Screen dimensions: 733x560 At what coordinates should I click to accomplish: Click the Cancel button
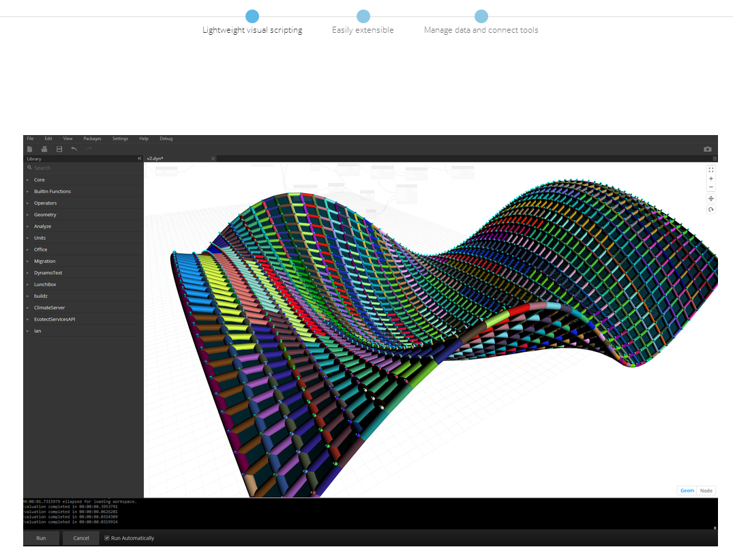pyautogui.click(x=81, y=538)
